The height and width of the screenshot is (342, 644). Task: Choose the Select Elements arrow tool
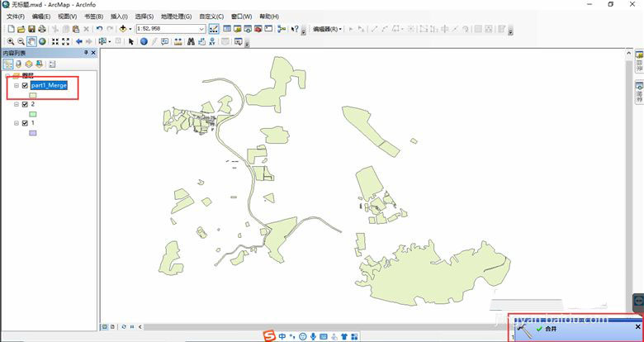[131, 41]
